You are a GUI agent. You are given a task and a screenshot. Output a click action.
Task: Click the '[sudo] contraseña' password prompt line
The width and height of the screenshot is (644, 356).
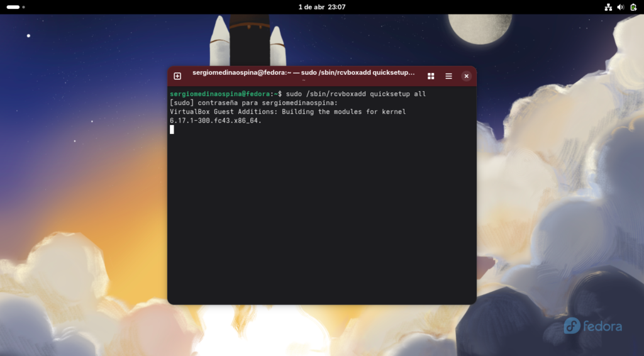click(x=253, y=103)
